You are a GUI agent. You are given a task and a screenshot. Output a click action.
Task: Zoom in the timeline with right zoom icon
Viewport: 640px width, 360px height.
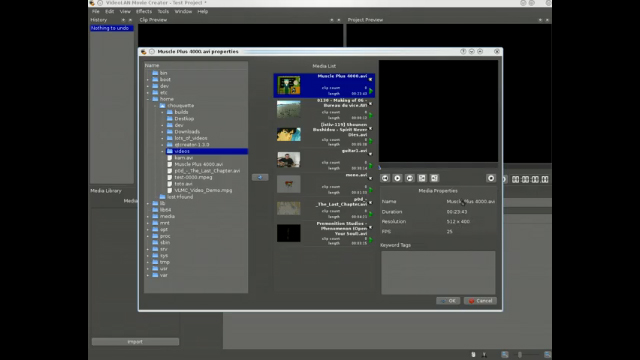(x=547, y=355)
